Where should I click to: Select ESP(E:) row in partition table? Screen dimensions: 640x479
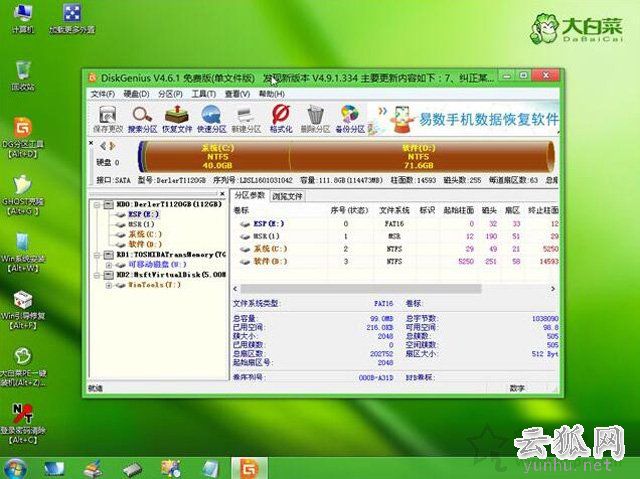click(x=395, y=224)
